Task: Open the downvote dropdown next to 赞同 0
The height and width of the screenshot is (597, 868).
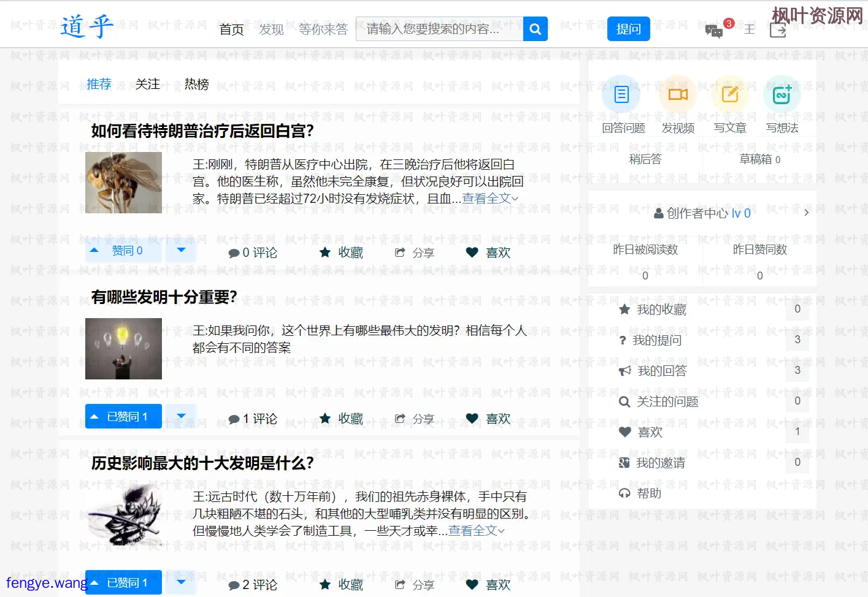Action: [x=180, y=250]
